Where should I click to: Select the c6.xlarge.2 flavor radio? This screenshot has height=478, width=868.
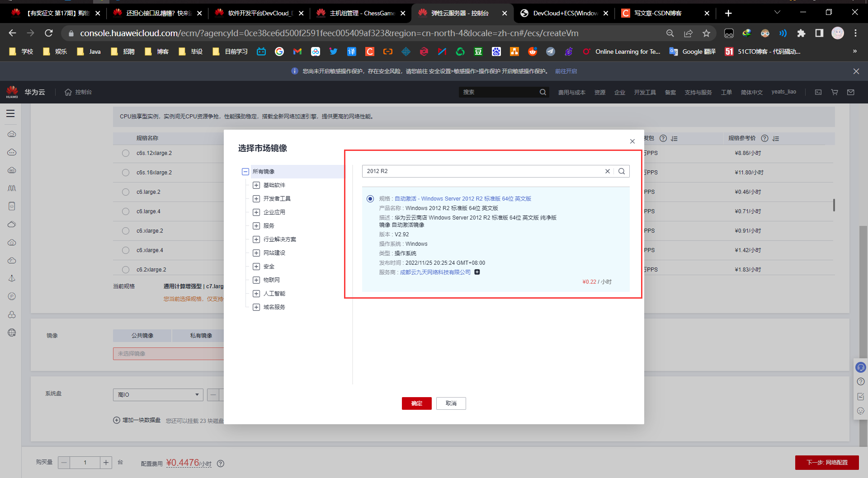coord(126,231)
